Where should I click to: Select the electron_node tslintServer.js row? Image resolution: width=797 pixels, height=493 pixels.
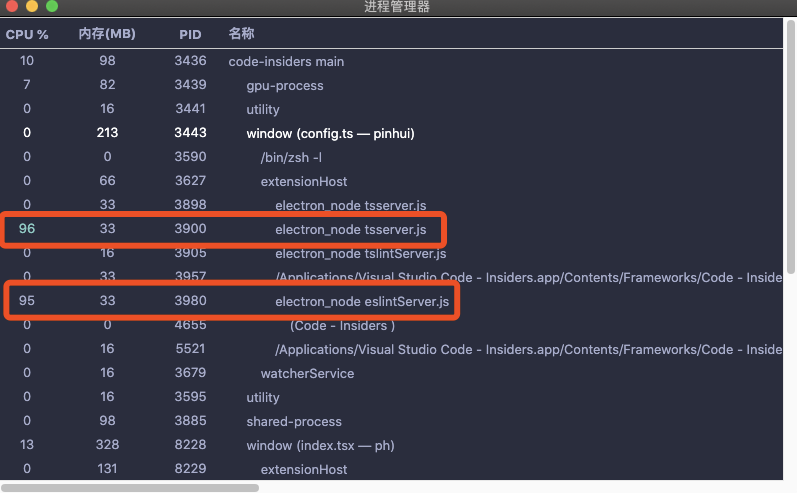click(391, 253)
